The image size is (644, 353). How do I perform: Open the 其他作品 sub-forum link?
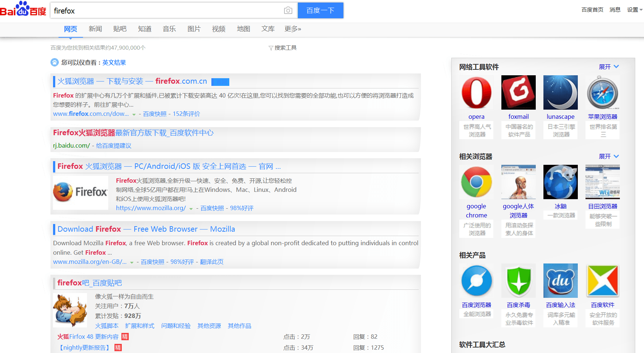pyautogui.click(x=240, y=326)
